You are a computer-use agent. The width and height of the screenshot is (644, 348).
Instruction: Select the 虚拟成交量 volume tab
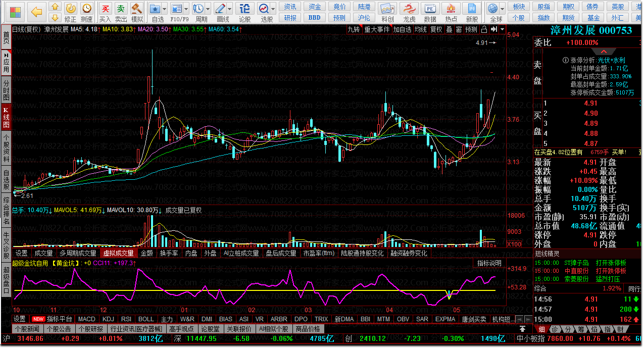(x=118, y=253)
